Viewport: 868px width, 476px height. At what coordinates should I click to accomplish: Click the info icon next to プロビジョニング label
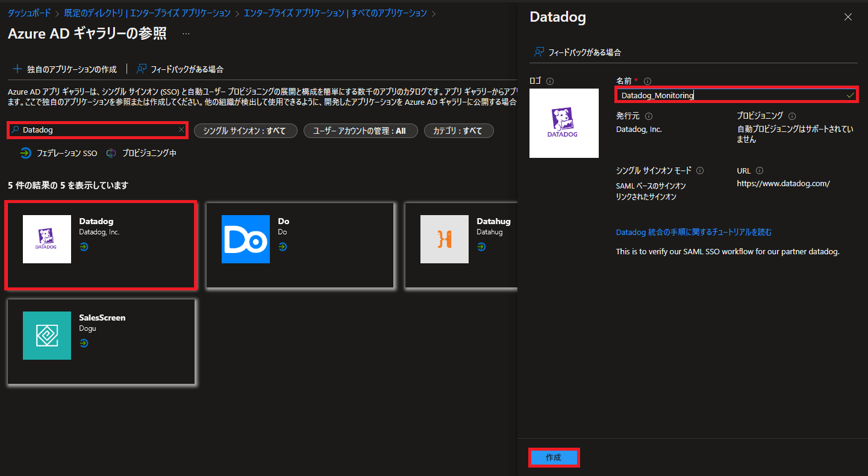tap(792, 116)
